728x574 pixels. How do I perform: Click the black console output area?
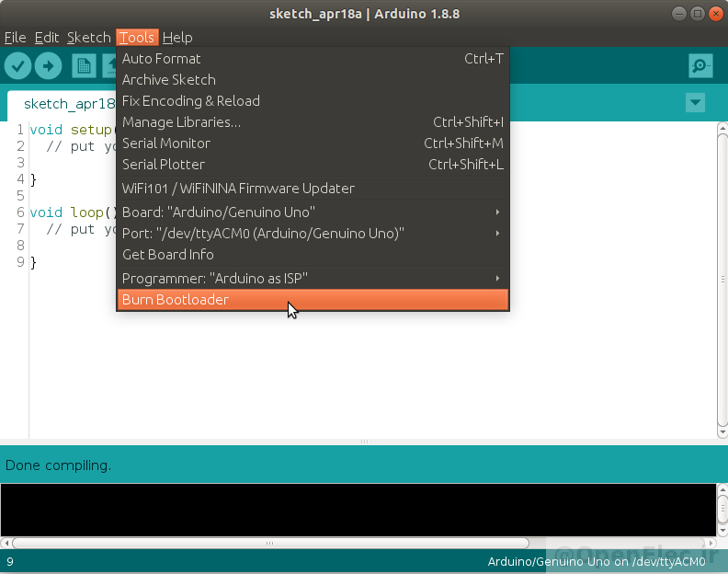tap(358, 510)
